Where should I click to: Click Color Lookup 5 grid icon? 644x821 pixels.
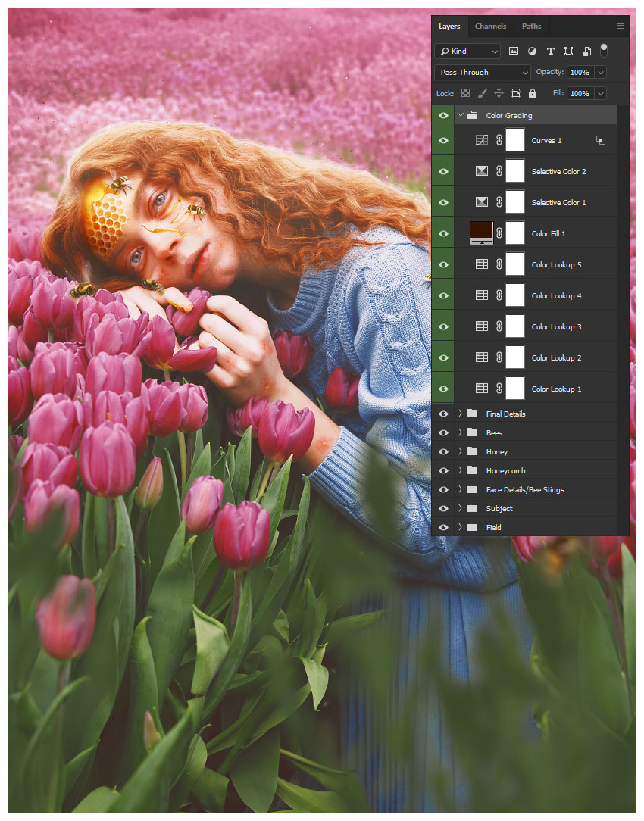pos(482,264)
